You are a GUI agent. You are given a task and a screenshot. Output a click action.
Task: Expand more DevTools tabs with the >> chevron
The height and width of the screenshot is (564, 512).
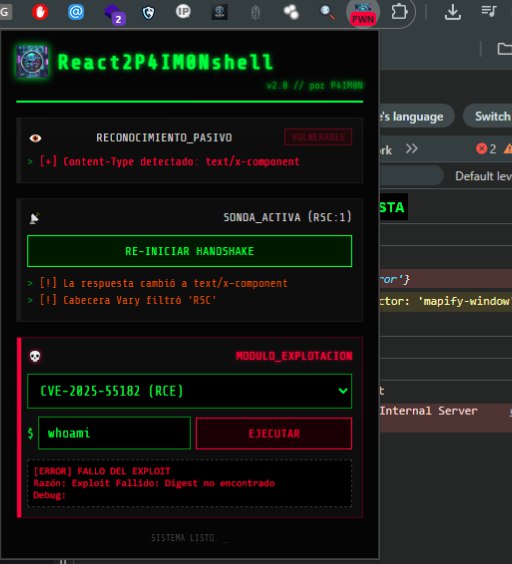[412, 149]
